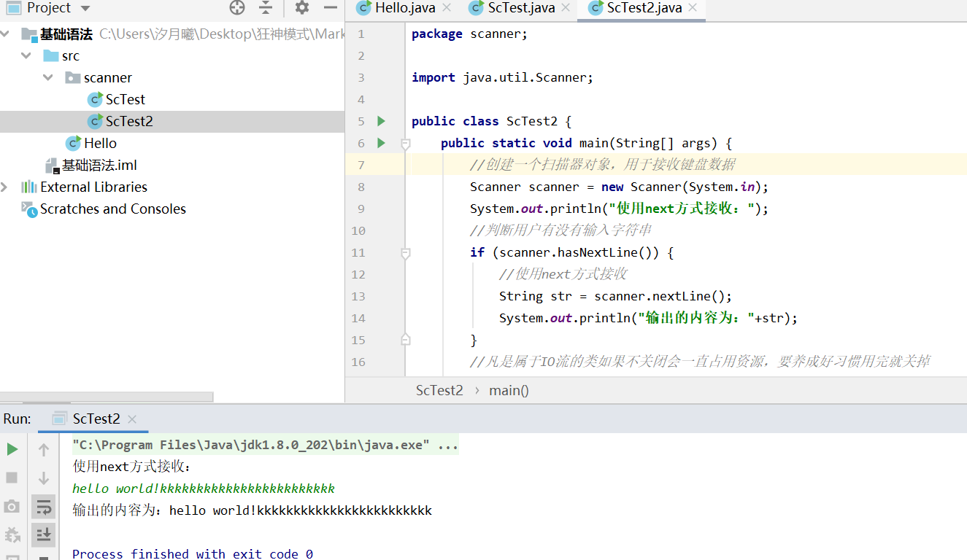Open Project panel settings gear
Viewport: 967px width, 560px height.
click(301, 8)
